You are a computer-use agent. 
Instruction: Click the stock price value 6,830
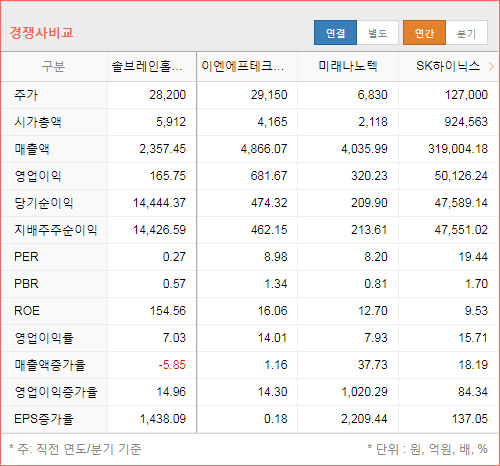[372, 95]
